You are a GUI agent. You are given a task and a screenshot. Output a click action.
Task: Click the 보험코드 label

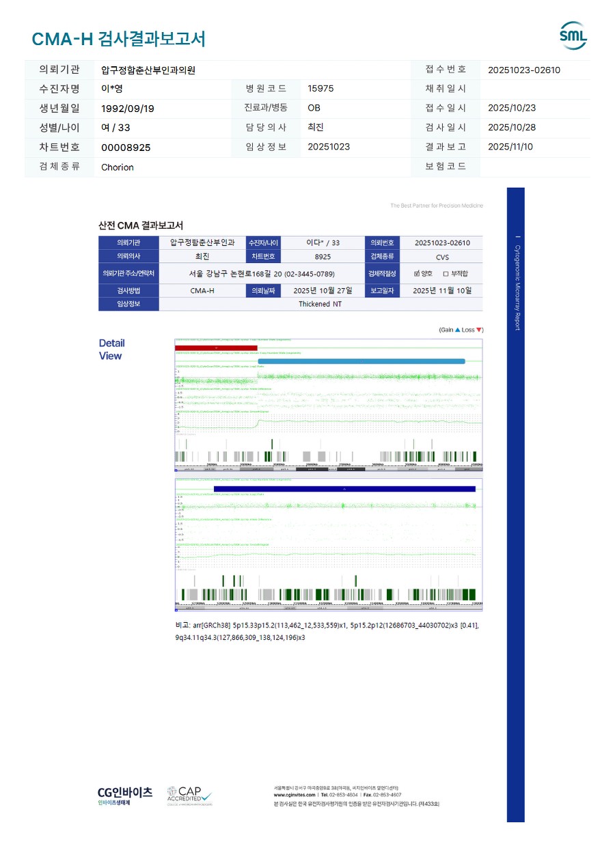[x=446, y=167]
